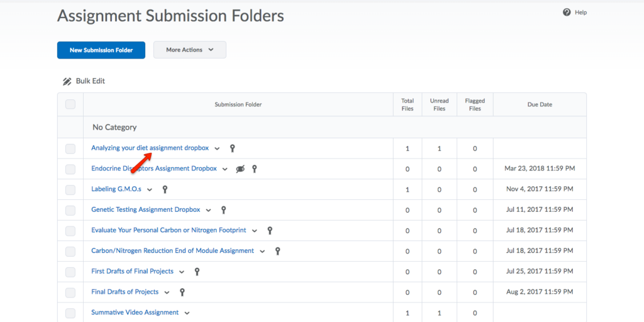The image size is (644, 322).
Task: Click the key icon beside Genetic Testing Assignment Dropbox
Action: (223, 210)
